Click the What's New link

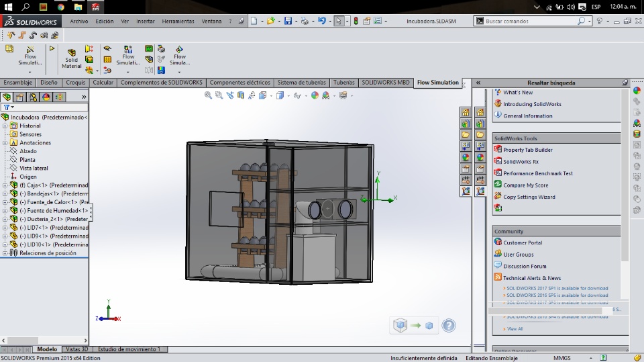click(x=518, y=93)
